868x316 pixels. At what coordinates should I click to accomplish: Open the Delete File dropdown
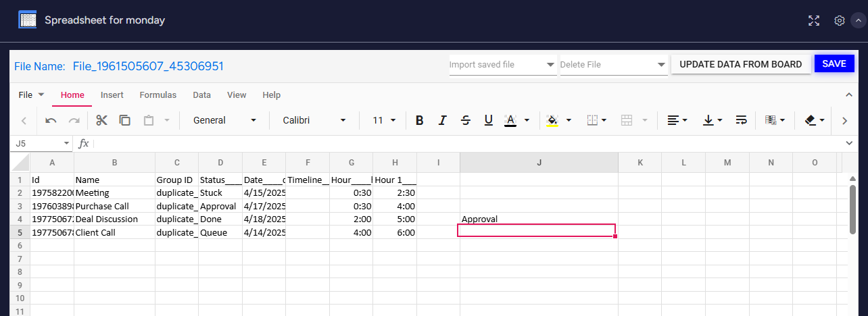tap(614, 65)
